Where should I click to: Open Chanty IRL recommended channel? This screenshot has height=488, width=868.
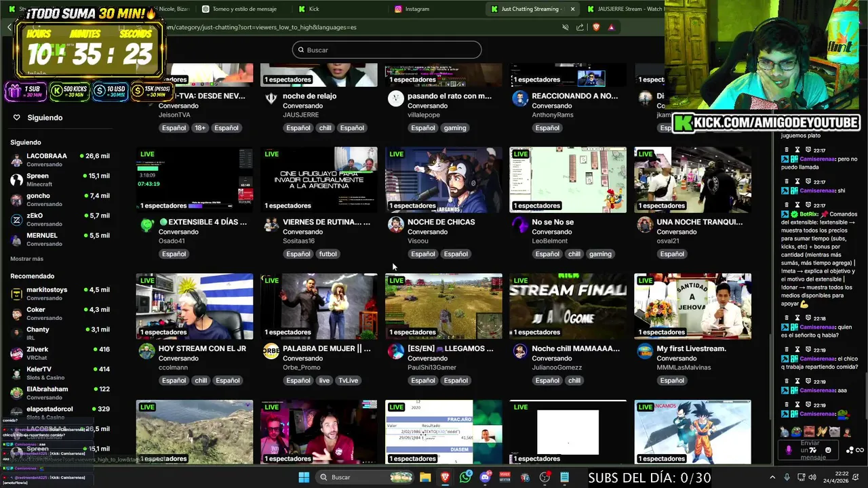[60, 333]
